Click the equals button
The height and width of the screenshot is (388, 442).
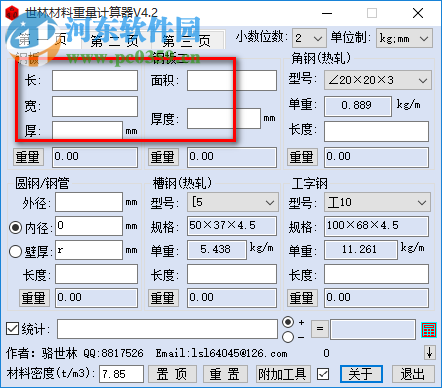(320, 328)
